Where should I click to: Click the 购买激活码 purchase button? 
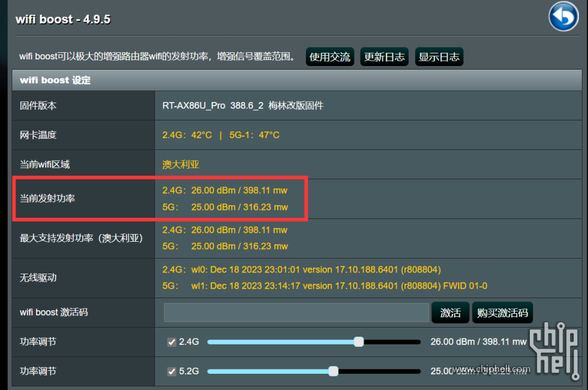point(503,313)
